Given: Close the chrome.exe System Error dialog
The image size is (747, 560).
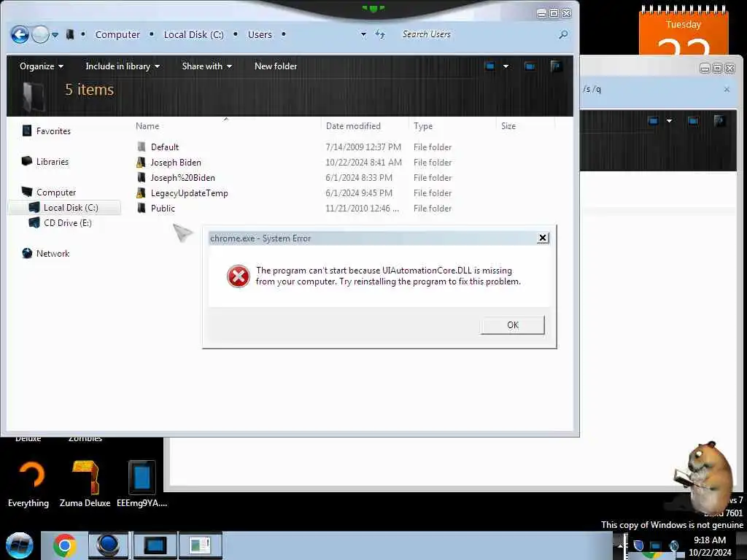Looking at the screenshot, I should [x=543, y=238].
